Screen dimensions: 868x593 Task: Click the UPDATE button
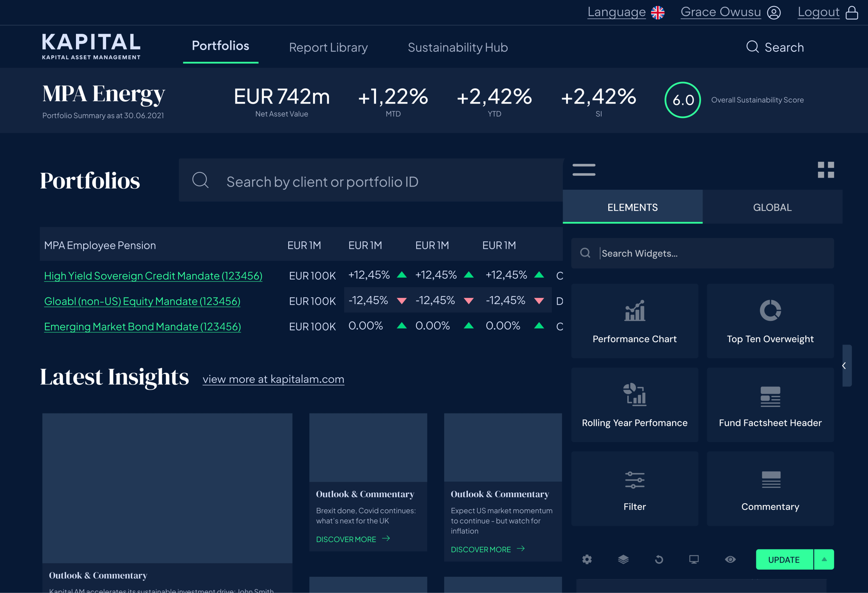tap(784, 559)
